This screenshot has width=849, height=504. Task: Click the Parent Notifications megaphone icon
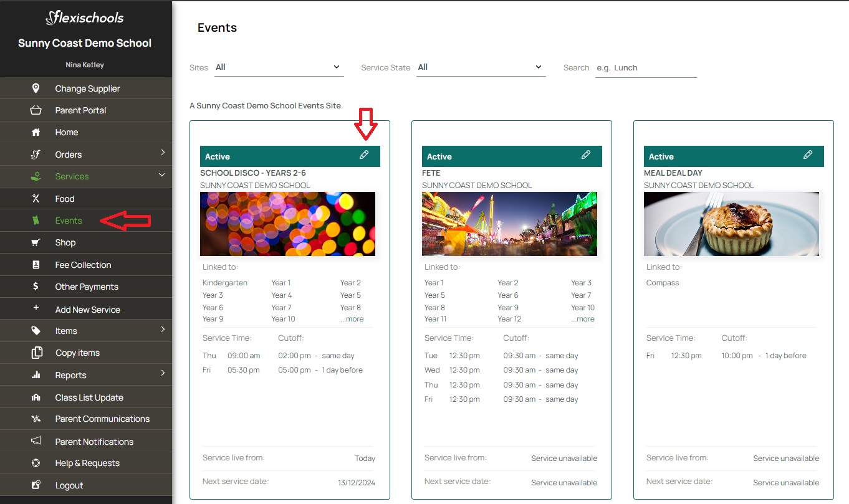click(x=36, y=442)
